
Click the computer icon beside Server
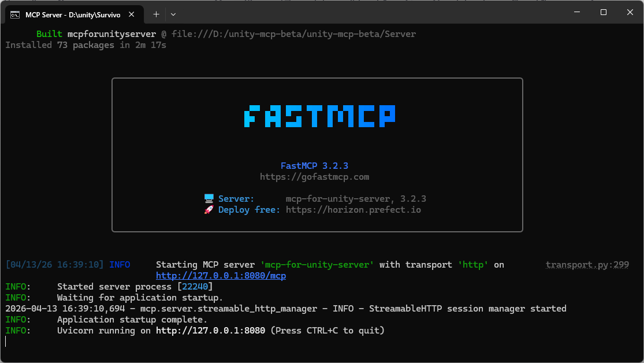(x=209, y=199)
